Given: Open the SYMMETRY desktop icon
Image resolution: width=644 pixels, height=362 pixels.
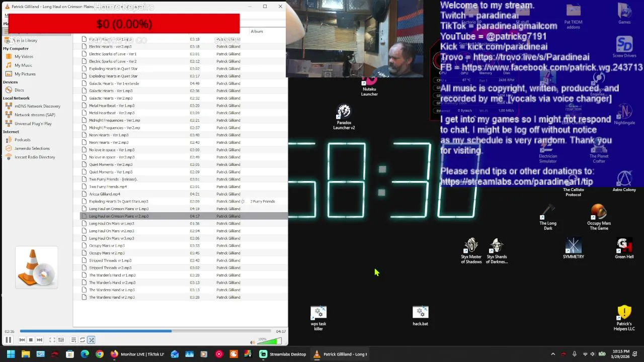Looking at the screenshot, I should [573, 248].
